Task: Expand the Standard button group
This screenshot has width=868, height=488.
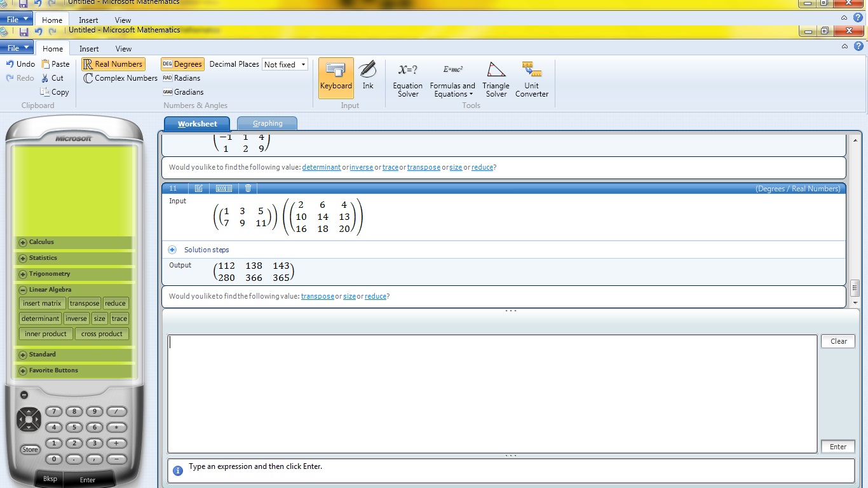Action: tap(23, 355)
